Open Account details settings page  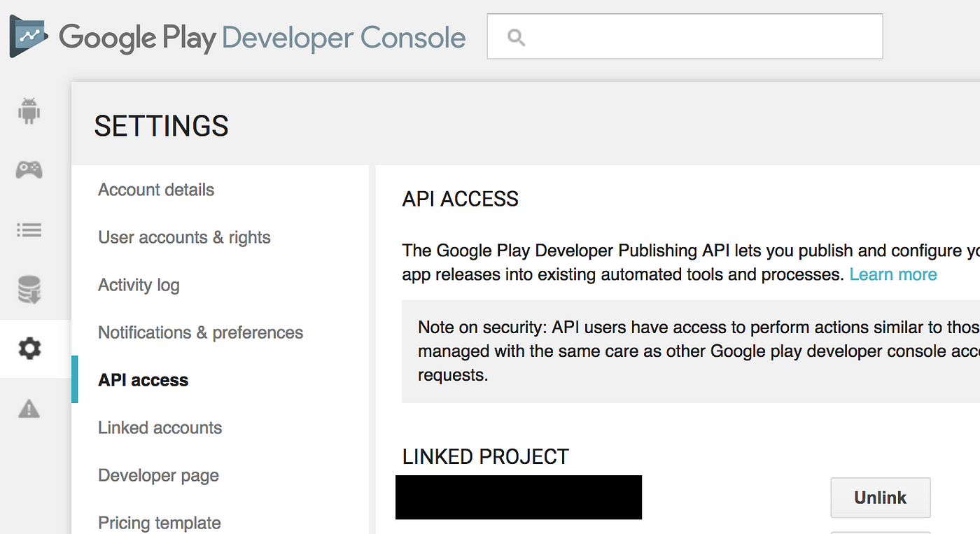point(156,190)
